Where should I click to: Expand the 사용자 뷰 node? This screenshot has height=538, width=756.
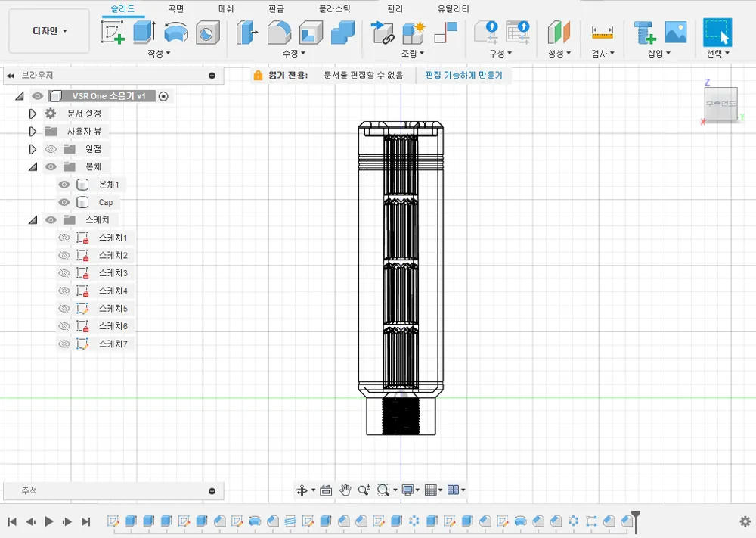coord(33,131)
